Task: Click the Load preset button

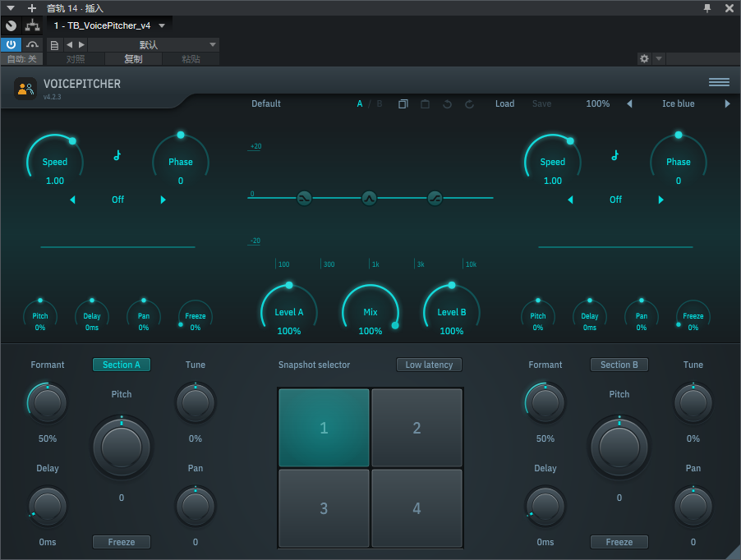Action: [504, 104]
